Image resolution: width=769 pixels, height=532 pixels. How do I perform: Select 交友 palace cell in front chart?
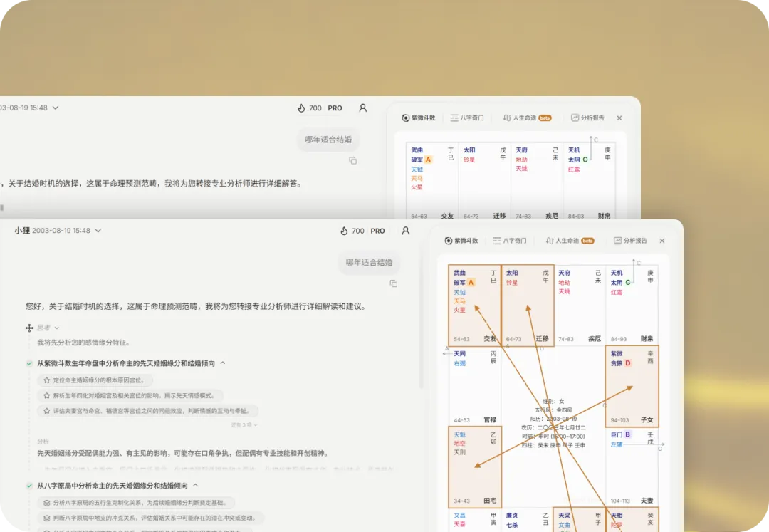coord(475,306)
